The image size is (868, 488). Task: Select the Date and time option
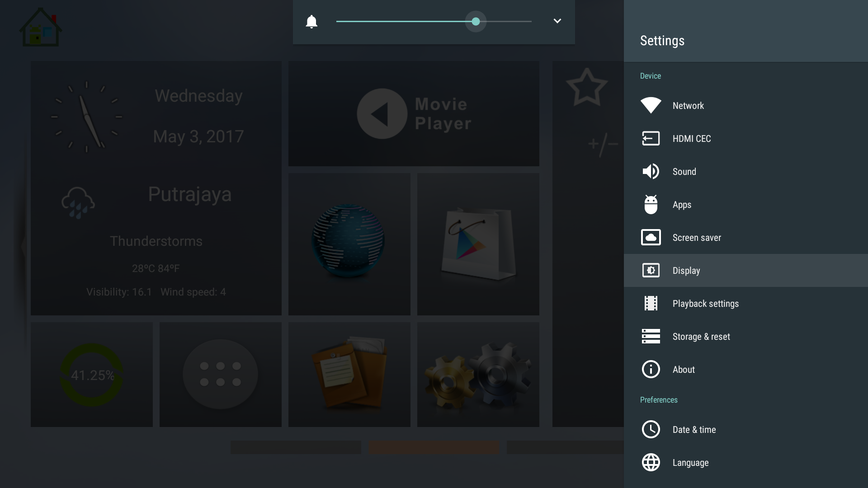click(694, 429)
